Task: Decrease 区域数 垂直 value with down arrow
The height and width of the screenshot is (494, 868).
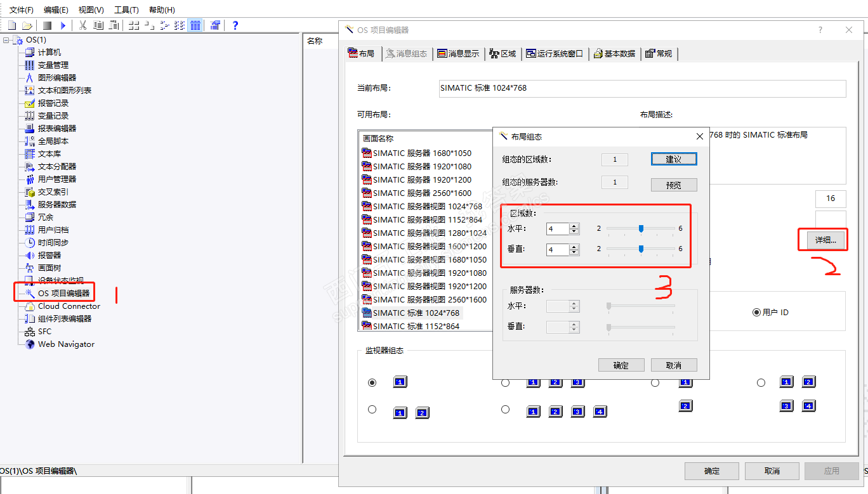Action: point(574,252)
